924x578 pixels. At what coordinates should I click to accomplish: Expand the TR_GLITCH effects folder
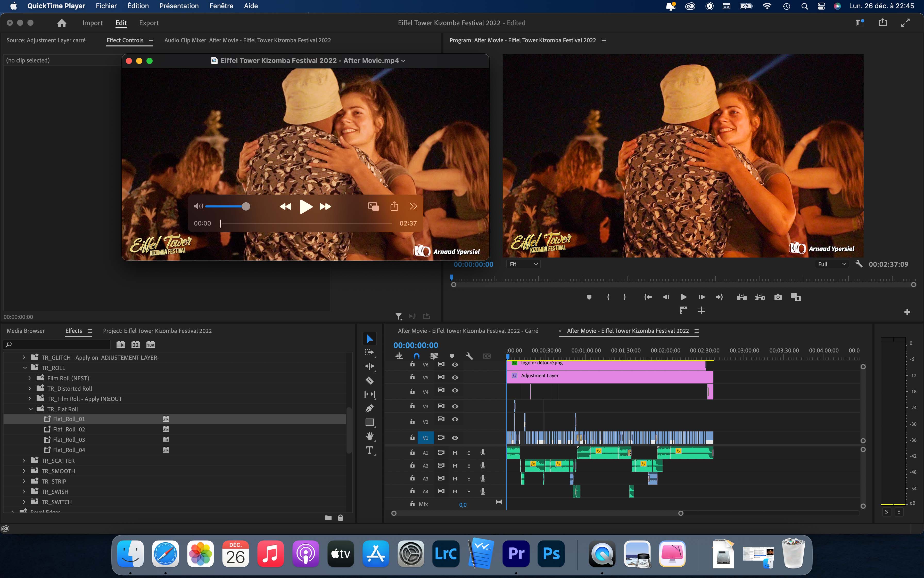point(24,357)
